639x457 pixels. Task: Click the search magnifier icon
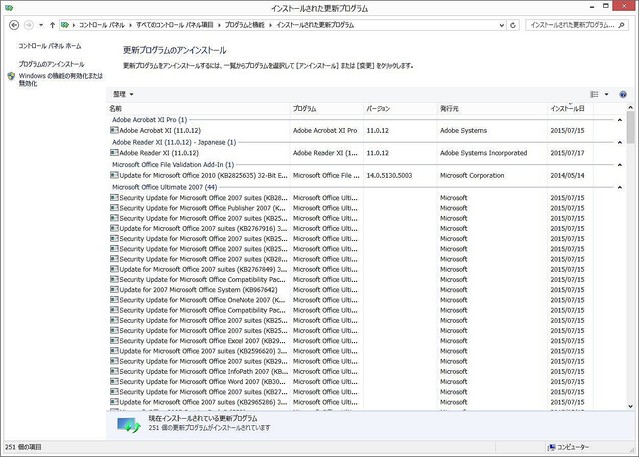coord(621,25)
